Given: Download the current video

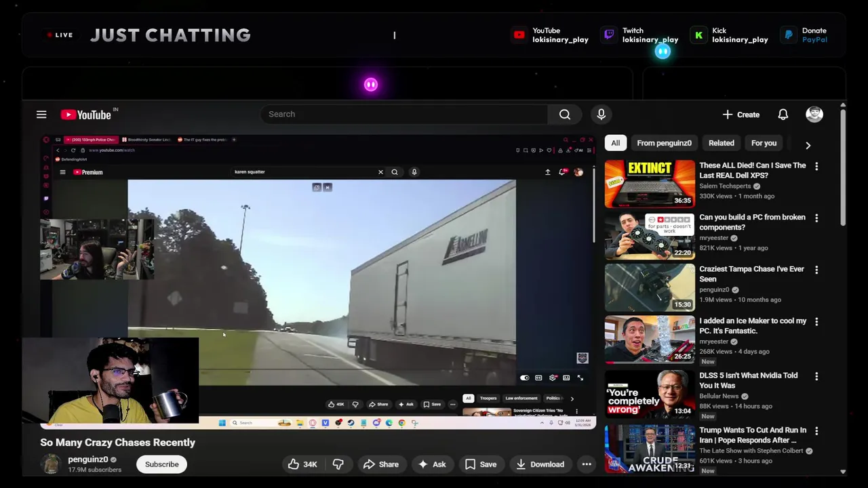Looking at the screenshot, I should click(x=540, y=464).
